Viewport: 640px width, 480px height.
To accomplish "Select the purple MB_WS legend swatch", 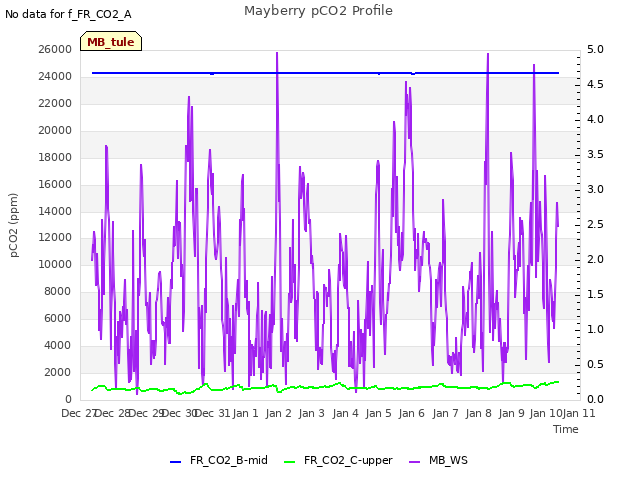I will pos(414,462).
